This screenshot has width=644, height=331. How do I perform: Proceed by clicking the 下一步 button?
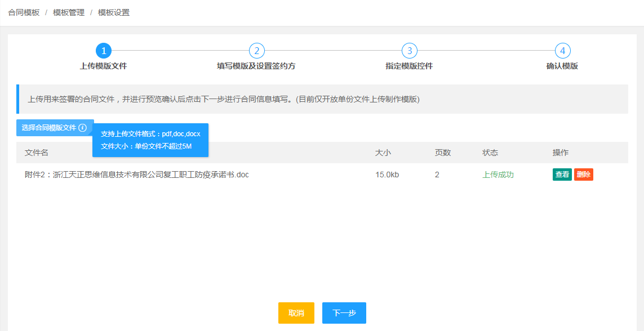click(344, 313)
